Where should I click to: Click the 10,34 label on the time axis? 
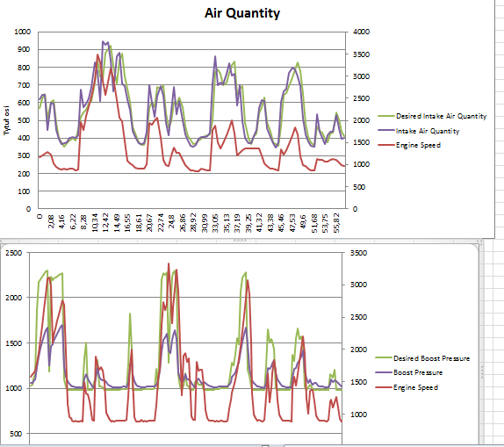point(95,222)
